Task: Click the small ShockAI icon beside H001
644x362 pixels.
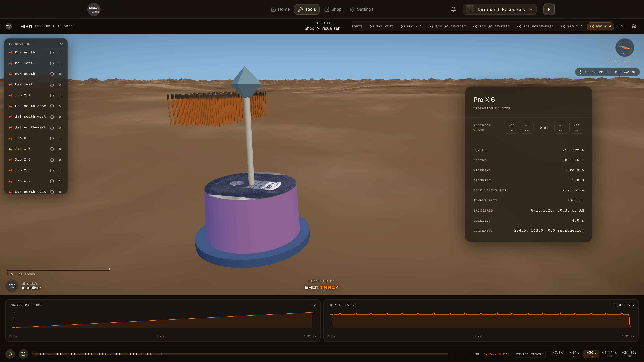Action: pos(9,26)
